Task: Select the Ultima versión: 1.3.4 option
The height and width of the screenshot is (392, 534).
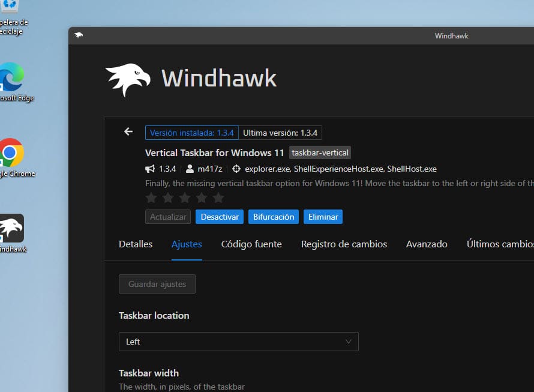Action: tap(280, 133)
